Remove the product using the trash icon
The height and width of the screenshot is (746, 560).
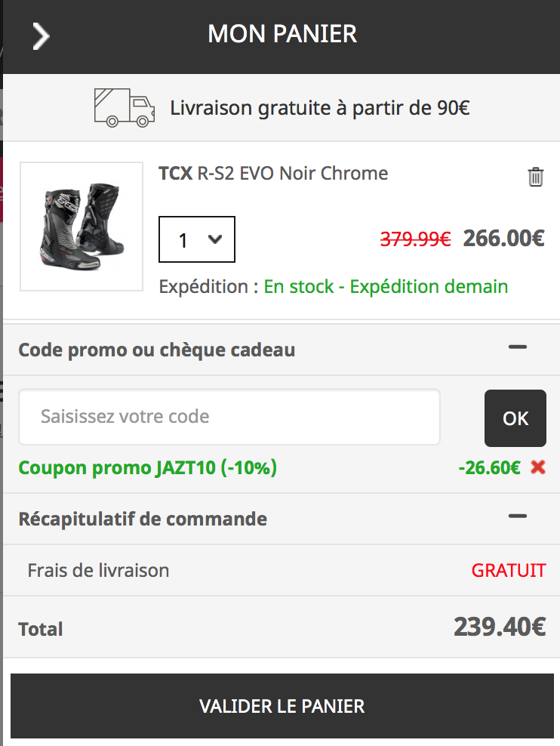[x=536, y=177]
